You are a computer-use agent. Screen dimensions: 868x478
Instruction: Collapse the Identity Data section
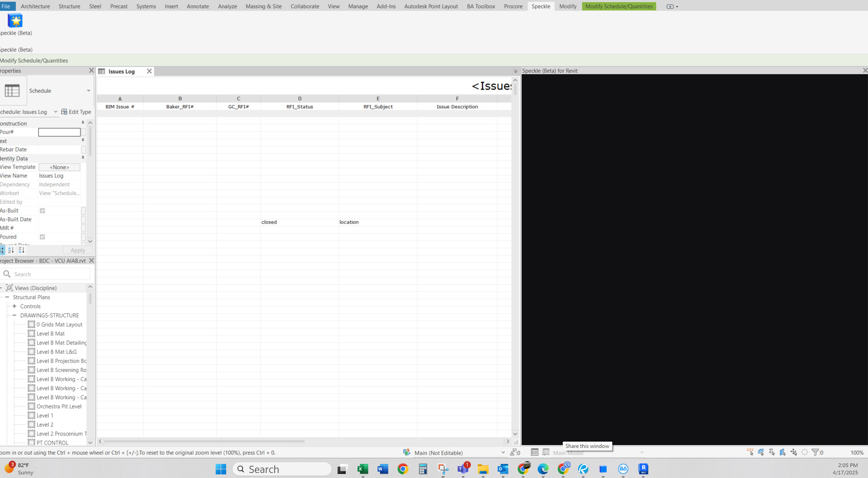83,158
